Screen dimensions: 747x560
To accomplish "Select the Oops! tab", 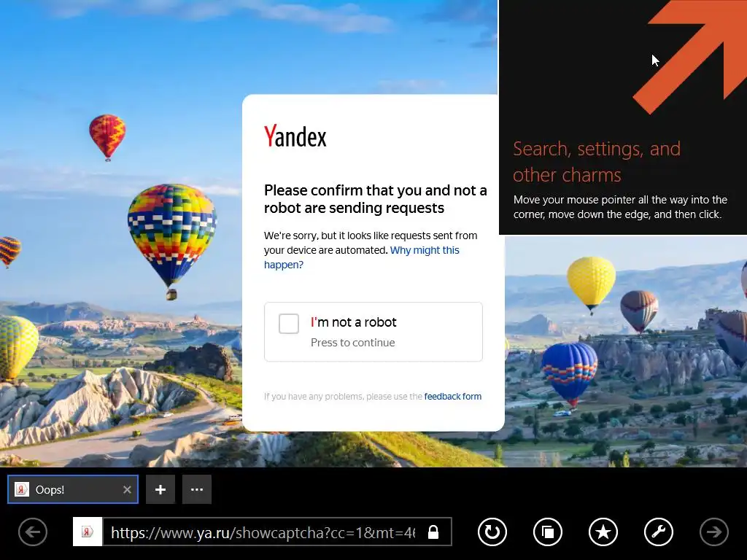I will pos(73,489).
